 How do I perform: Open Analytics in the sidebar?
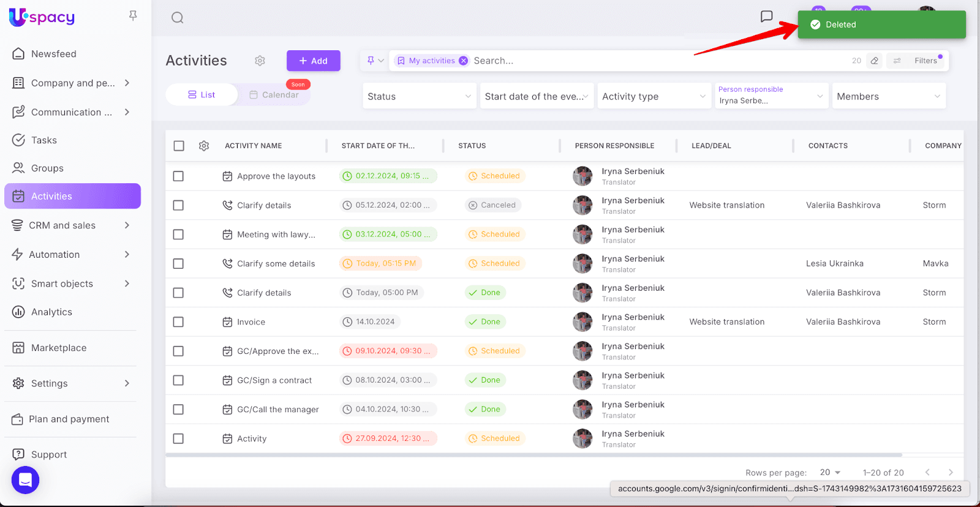pyautogui.click(x=51, y=312)
